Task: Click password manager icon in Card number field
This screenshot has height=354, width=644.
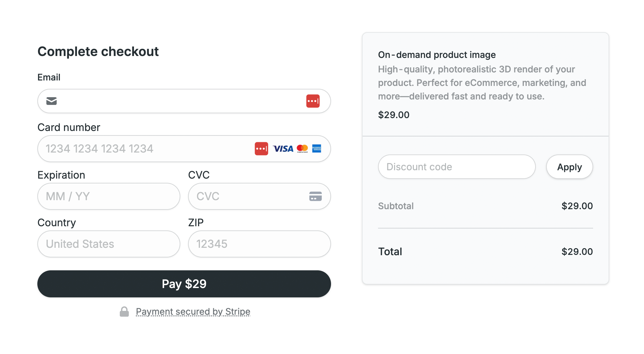Action: pyautogui.click(x=261, y=149)
